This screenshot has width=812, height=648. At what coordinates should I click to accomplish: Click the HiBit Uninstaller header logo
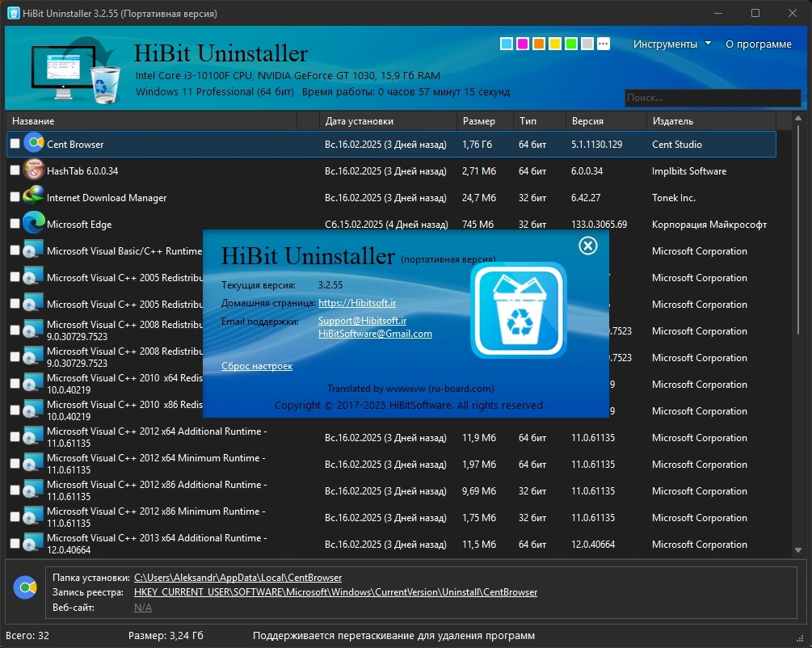coord(76,70)
